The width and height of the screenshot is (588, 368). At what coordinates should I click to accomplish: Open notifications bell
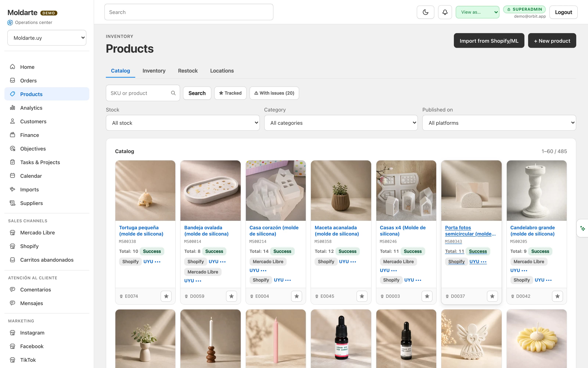pos(445,12)
